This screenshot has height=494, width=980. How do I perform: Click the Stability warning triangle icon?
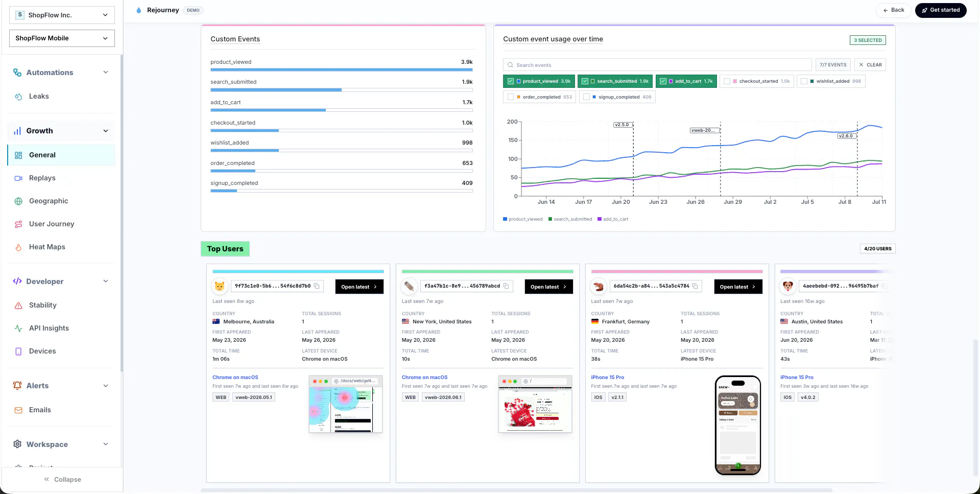click(18, 305)
